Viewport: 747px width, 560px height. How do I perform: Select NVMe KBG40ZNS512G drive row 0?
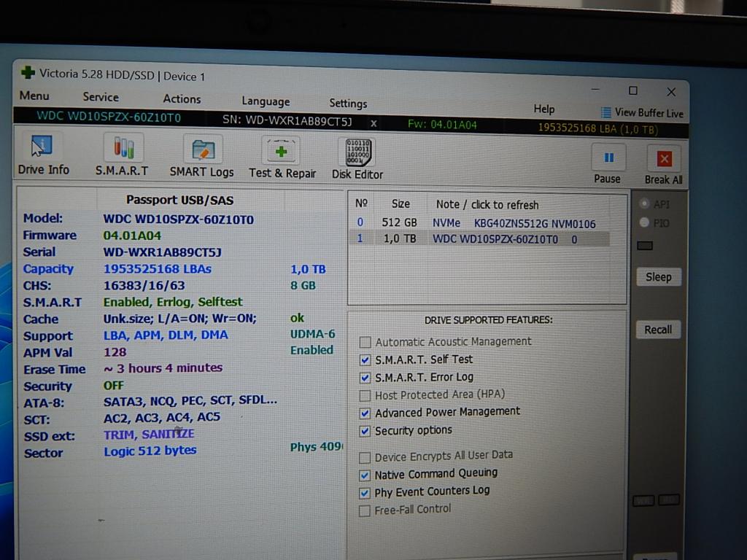pos(479,223)
